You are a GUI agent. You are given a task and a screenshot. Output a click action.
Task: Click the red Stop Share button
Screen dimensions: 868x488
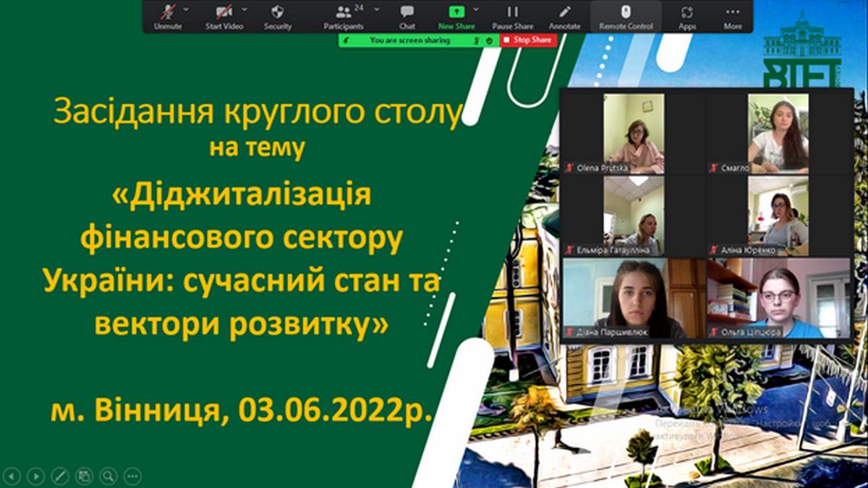[x=528, y=40]
